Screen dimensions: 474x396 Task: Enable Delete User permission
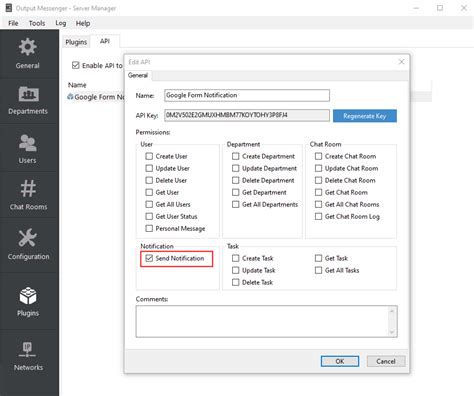pyautogui.click(x=149, y=180)
